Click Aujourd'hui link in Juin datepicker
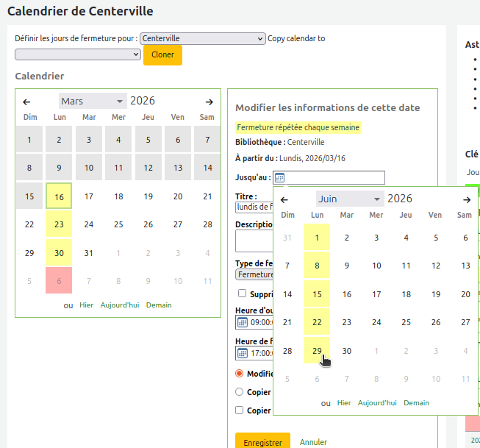Image resolution: width=480 pixels, height=448 pixels. [377, 403]
